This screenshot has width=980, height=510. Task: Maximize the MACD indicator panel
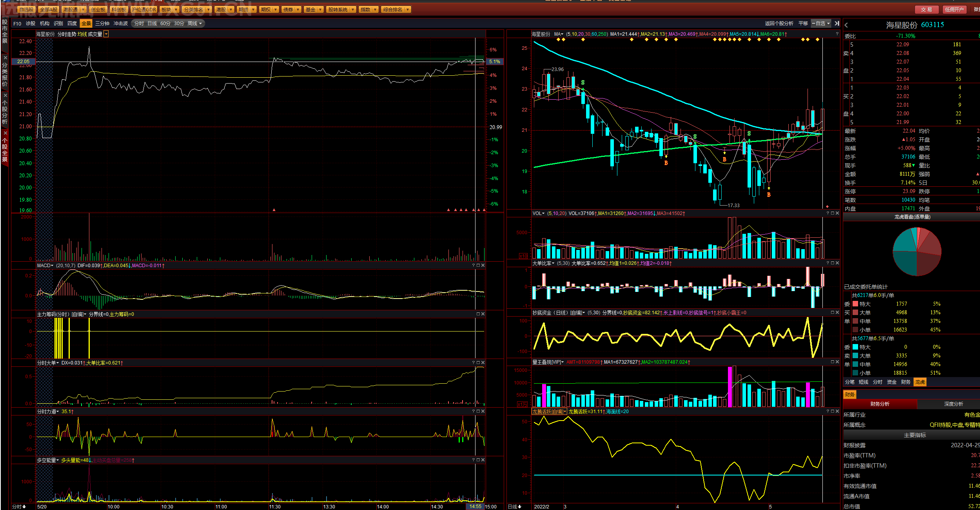[x=478, y=266]
